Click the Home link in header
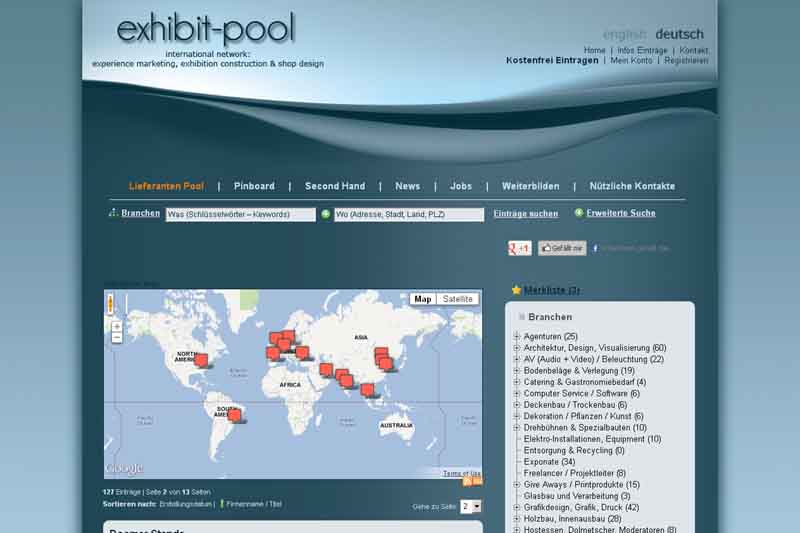 point(594,50)
